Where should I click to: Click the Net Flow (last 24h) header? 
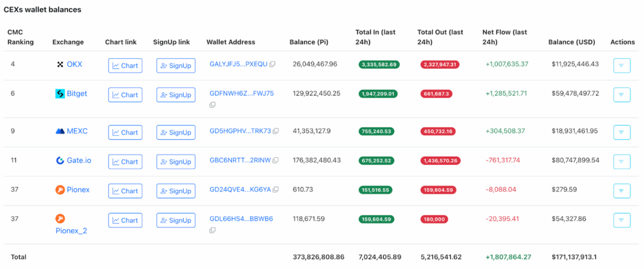point(504,37)
